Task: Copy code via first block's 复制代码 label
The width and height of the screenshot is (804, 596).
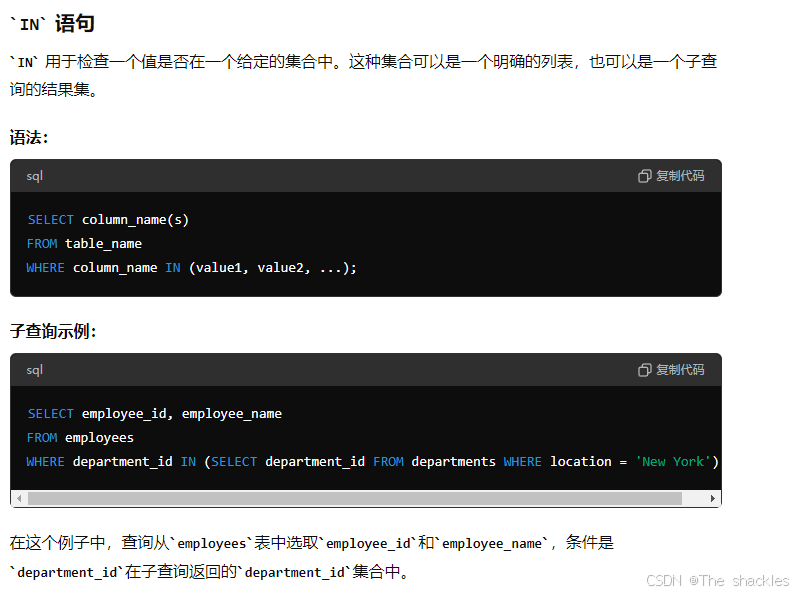Action: [x=680, y=176]
